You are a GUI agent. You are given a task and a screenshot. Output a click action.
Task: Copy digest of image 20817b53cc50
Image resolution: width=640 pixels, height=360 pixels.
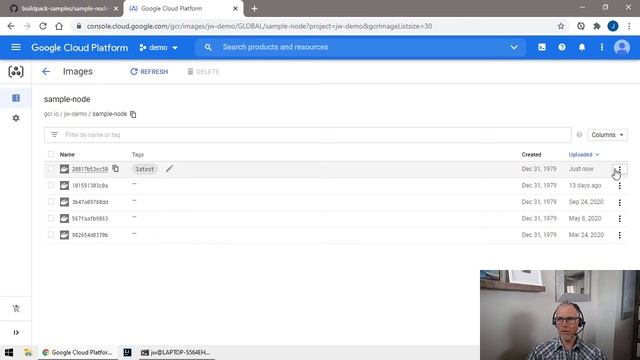click(x=116, y=169)
